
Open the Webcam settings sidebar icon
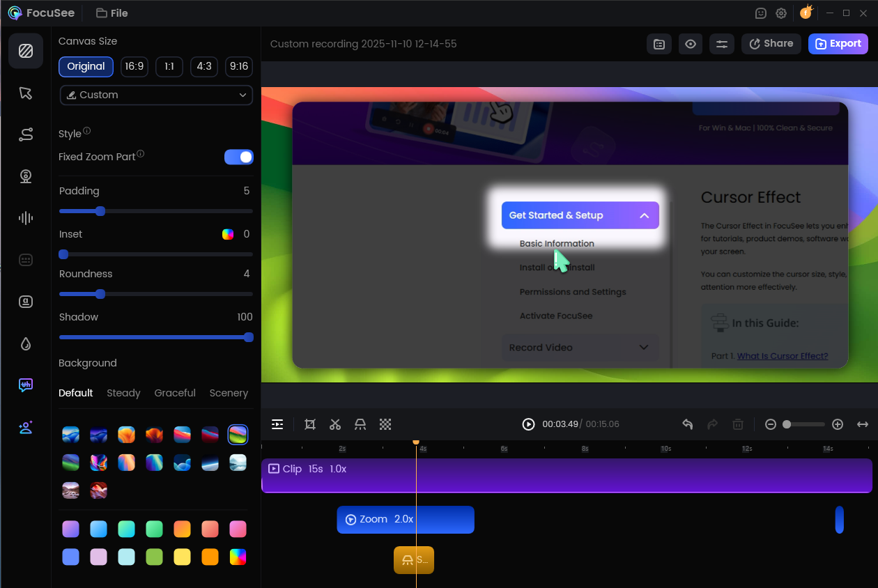[x=26, y=176]
